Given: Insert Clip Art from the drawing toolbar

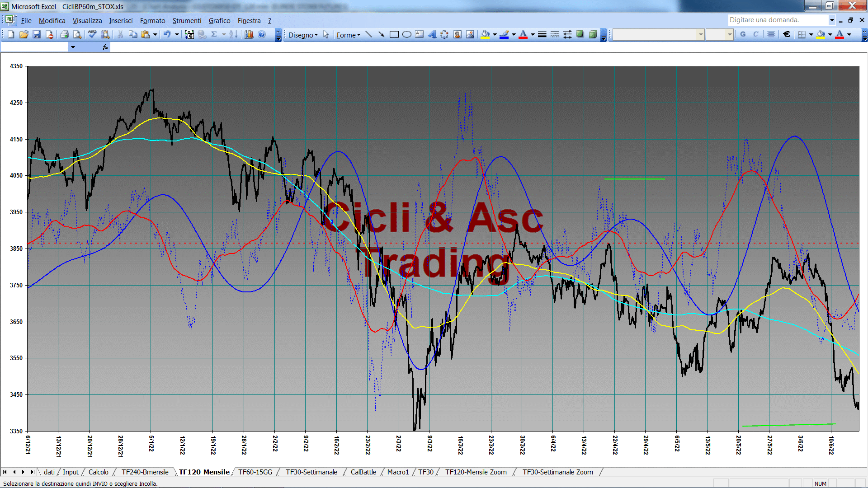Looking at the screenshot, I should click(x=458, y=34).
